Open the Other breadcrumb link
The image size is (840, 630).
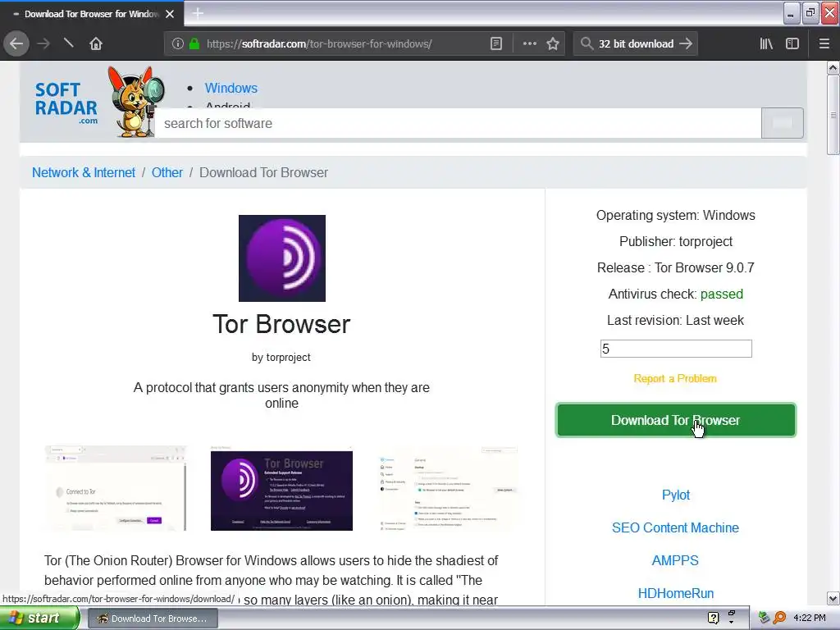click(167, 172)
